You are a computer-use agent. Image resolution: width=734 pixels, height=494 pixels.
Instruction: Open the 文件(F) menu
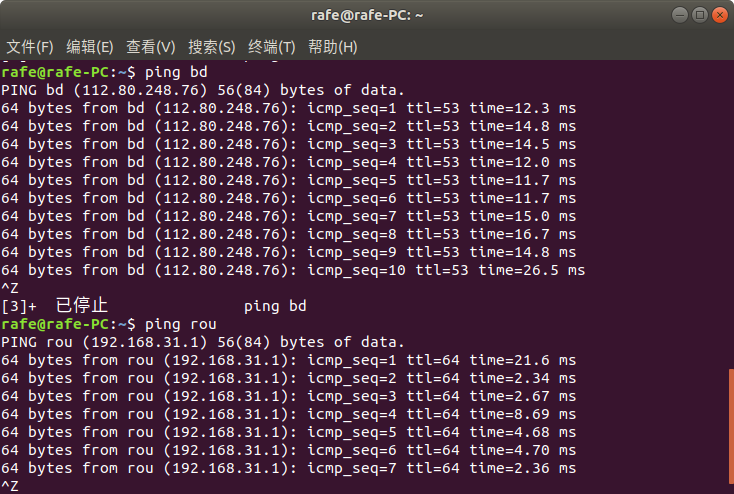click(x=29, y=47)
